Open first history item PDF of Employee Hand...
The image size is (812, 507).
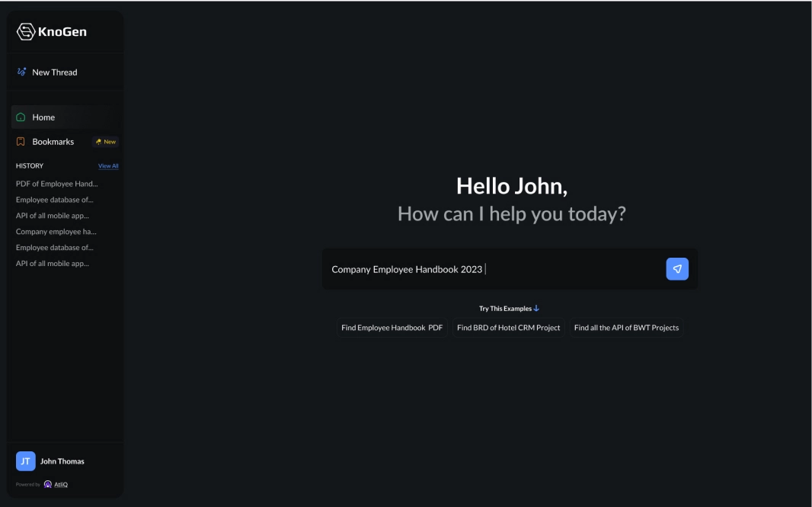(x=56, y=184)
